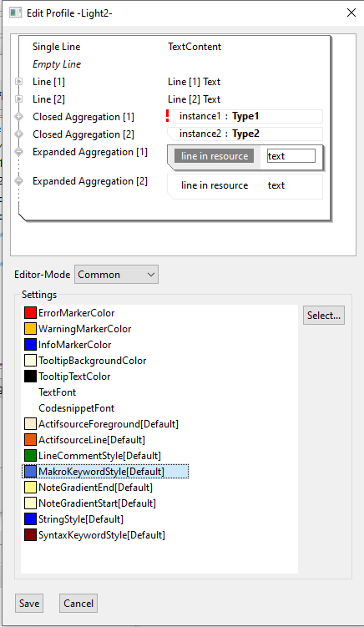Close the Edit Profile dialog
364x627 pixels.
[351, 13]
